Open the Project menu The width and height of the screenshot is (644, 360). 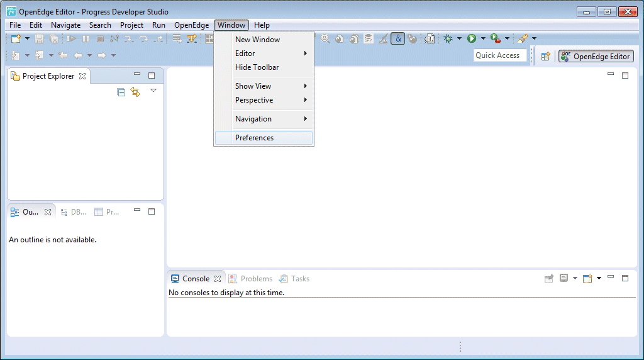point(132,25)
